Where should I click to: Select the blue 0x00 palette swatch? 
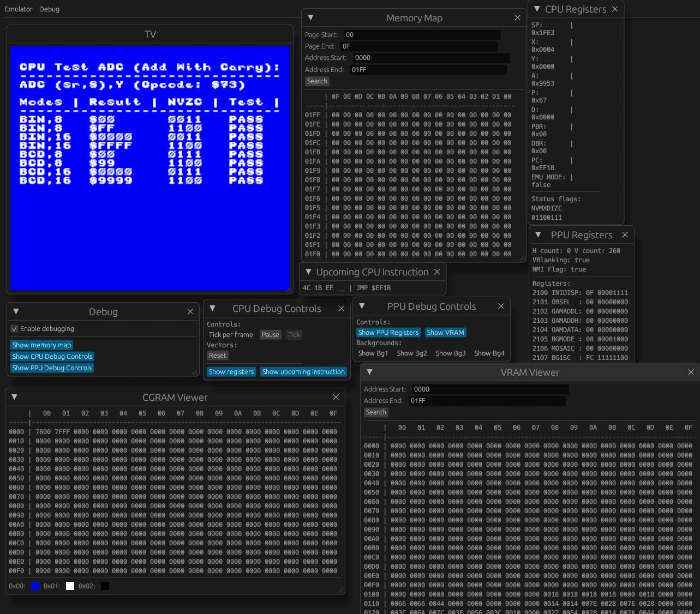pyautogui.click(x=35, y=586)
